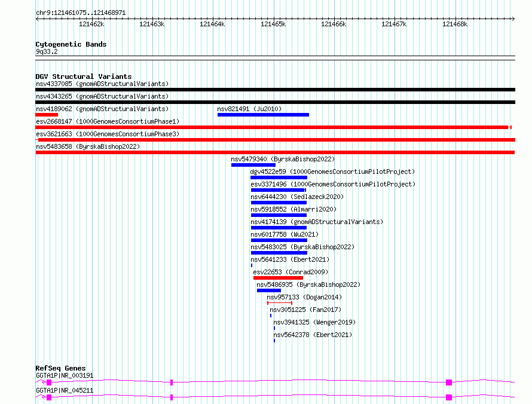Screen dimensions: 532x404
Task: Click nsv5483025 (ByrskaBishop2022) label
Action: pos(302,247)
